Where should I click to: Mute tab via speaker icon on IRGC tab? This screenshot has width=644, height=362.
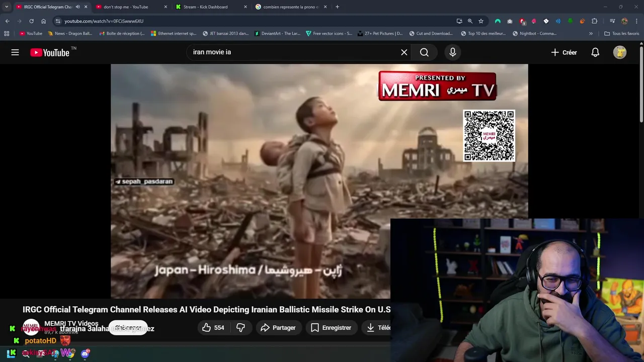click(x=77, y=7)
